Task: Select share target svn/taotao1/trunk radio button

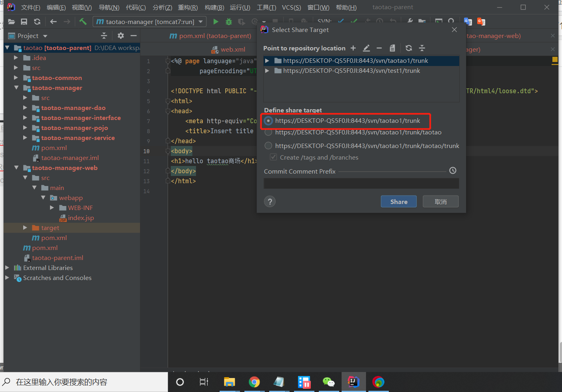Action: tap(268, 121)
